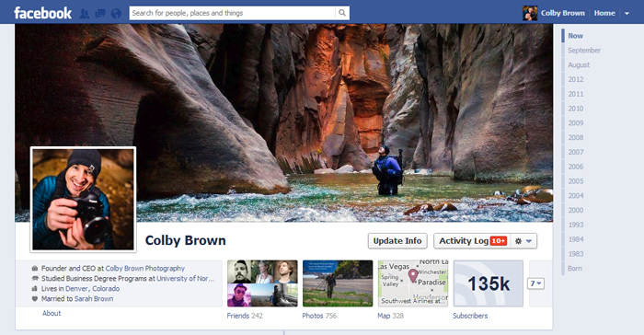The height and width of the screenshot is (335, 644).
Task: Open friend requests icon
Action: pyautogui.click(x=84, y=14)
